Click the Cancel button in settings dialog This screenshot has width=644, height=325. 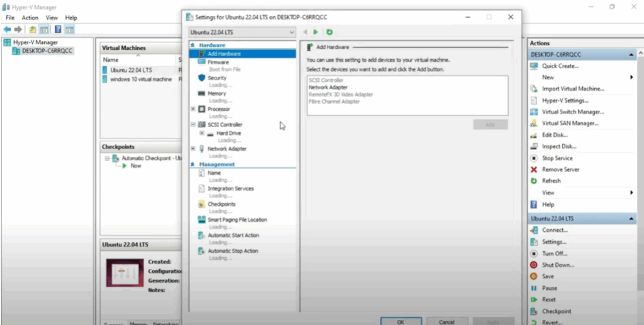(x=447, y=321)
